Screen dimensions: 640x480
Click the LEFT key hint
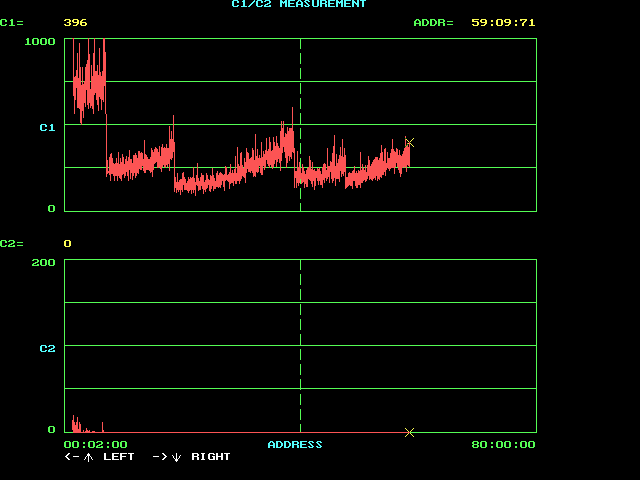click(x=119, y=456)
